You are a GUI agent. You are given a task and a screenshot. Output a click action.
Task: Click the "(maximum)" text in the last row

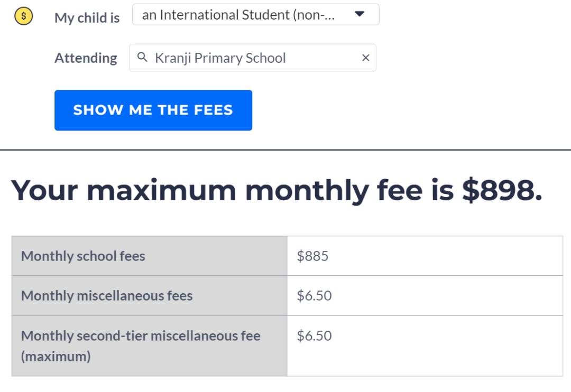56,357
